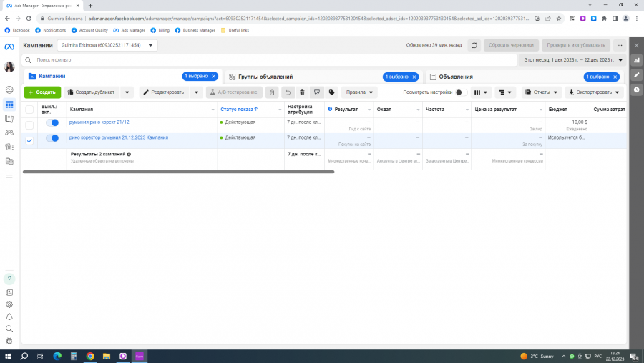The image size is (644, 363).
Task: Click the tag label icon in toolbar
Action: coord(332,92)
